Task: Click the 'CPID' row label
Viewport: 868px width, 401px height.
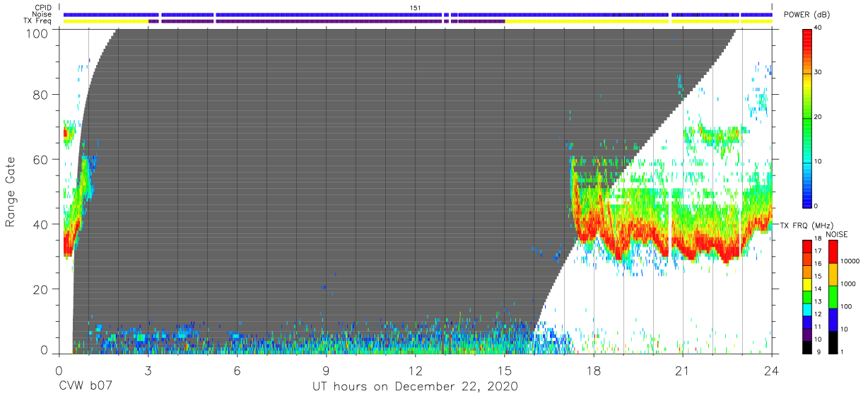Action: [x=43, y=8]
